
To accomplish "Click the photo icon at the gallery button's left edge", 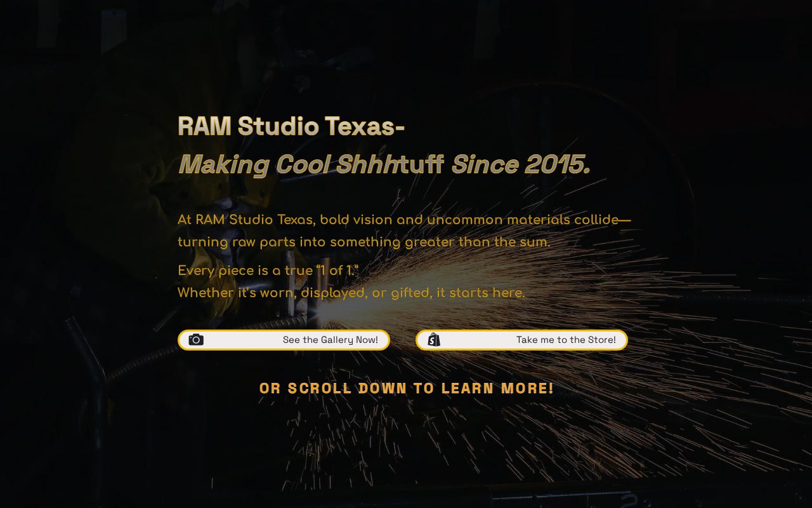I will (x=196, y=339).
